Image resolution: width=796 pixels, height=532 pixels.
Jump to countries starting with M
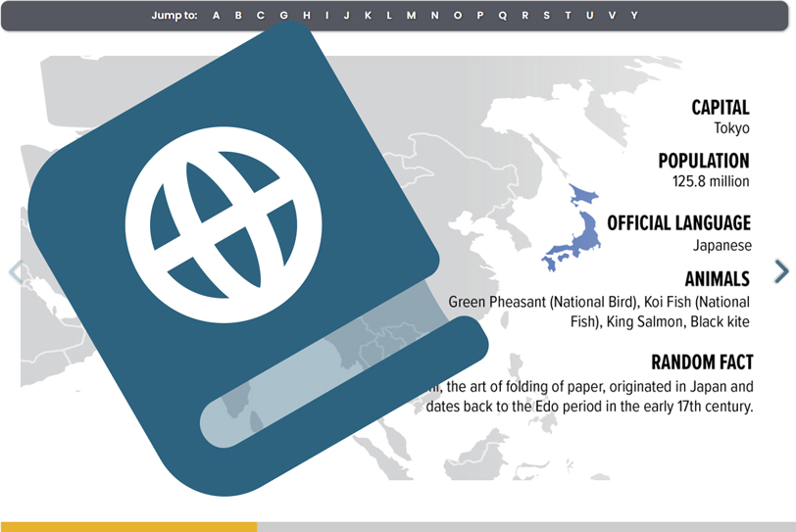point(411,16)
